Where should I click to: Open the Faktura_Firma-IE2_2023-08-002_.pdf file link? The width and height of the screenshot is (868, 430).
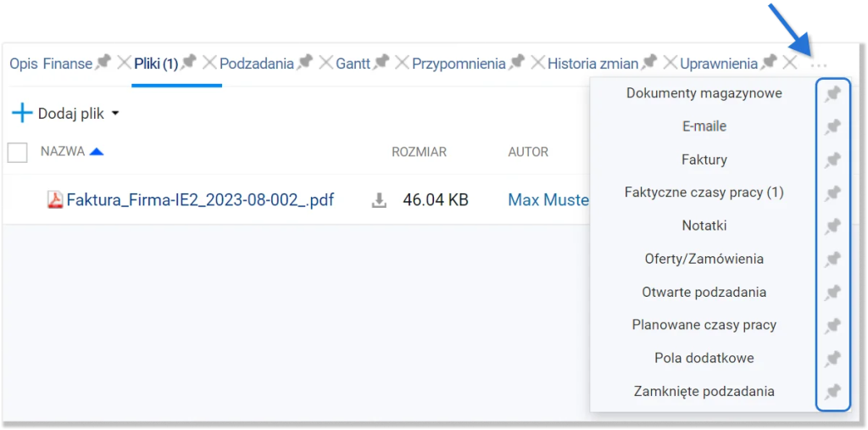[200, 199]
